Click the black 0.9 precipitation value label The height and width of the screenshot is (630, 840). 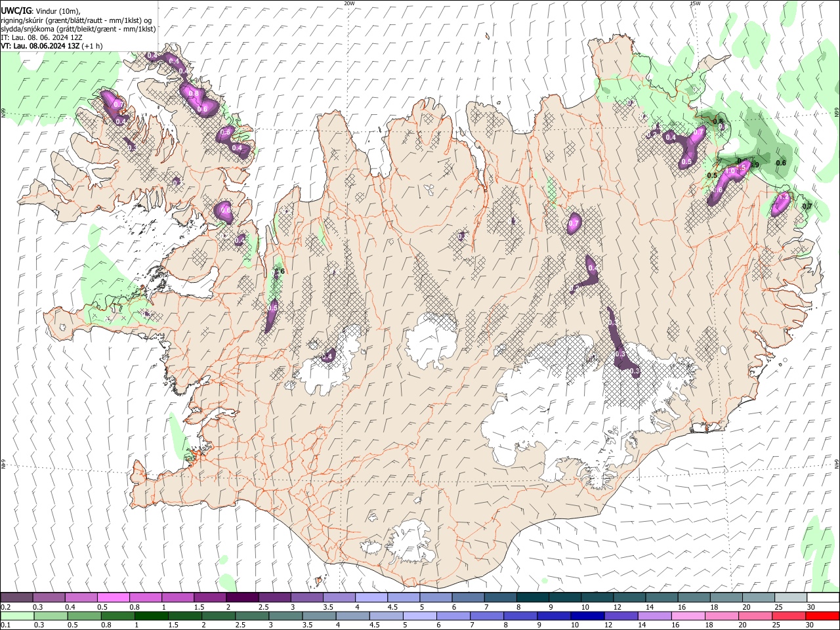755,165
